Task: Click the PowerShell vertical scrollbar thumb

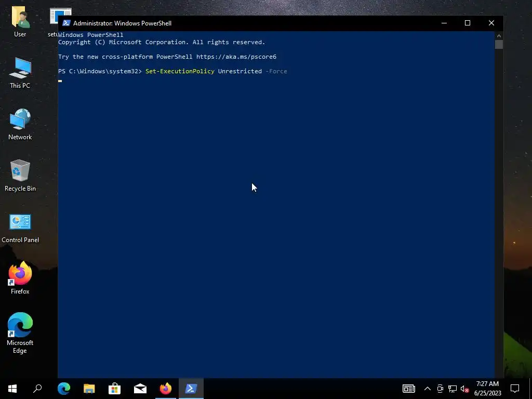Action: tap(499, 45)
